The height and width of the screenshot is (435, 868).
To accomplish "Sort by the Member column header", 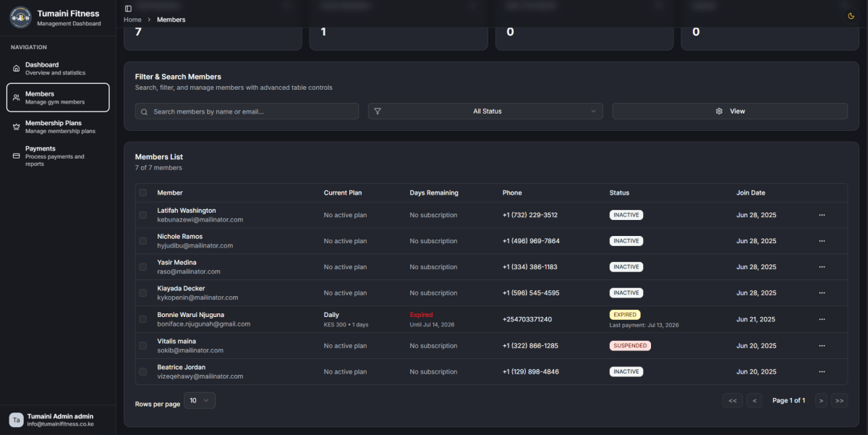I will 170,193.
